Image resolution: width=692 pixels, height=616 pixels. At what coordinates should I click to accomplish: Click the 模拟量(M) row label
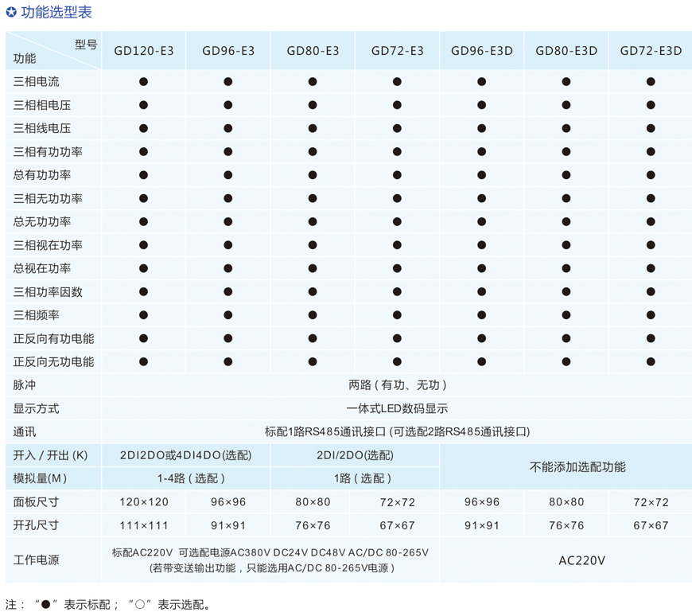tap(40, 478)
